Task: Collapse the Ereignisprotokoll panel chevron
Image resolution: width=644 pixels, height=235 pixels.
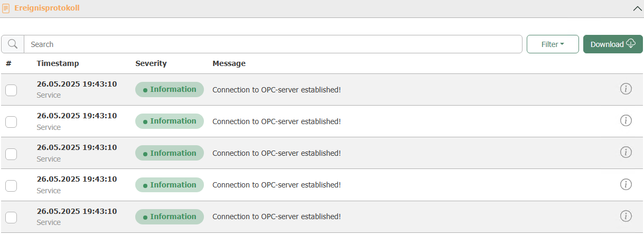Action: [637, 8]
